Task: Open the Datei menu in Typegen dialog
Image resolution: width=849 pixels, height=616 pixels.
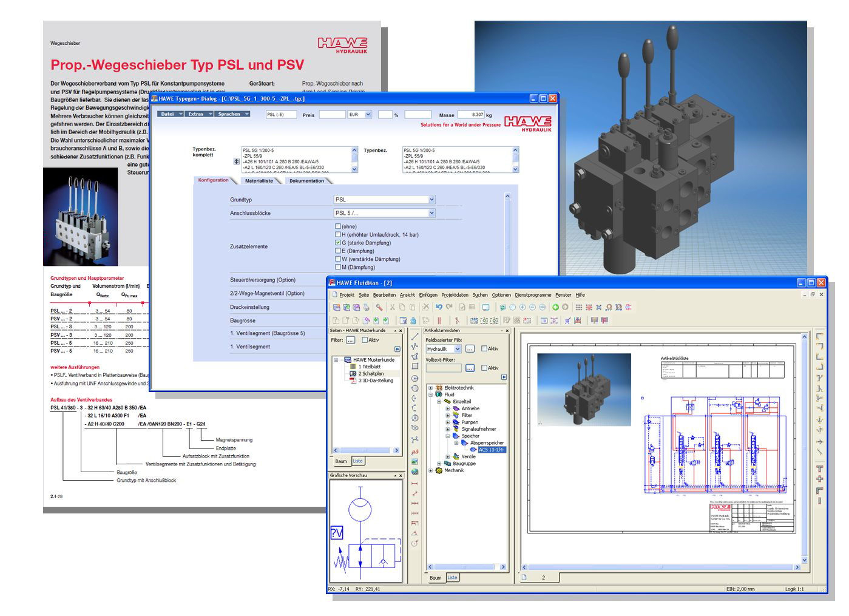Action: [171, 114]
